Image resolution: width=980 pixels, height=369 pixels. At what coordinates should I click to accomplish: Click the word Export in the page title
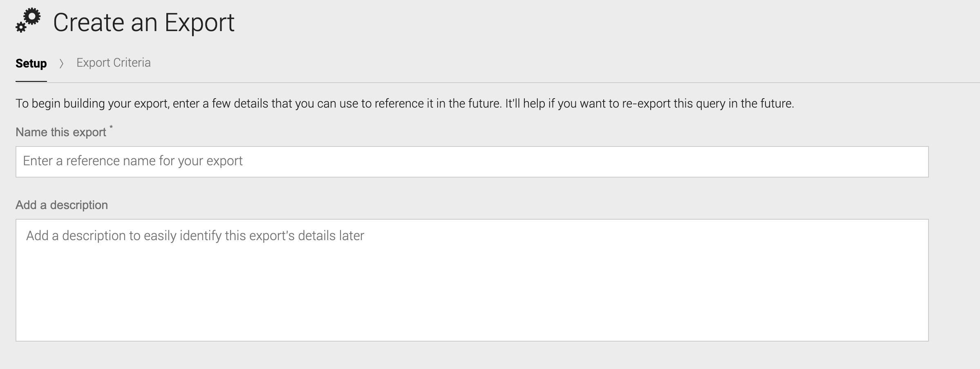pos(199,22)
